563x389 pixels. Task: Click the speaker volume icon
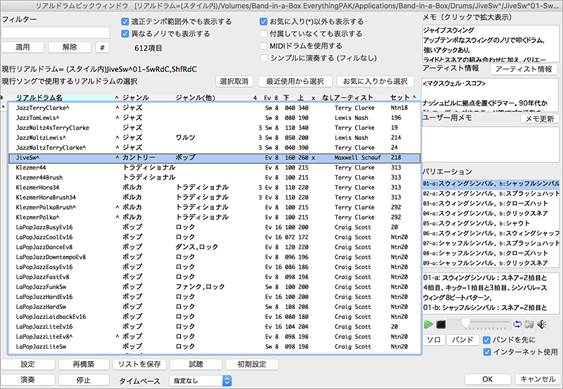coord(541,324)
